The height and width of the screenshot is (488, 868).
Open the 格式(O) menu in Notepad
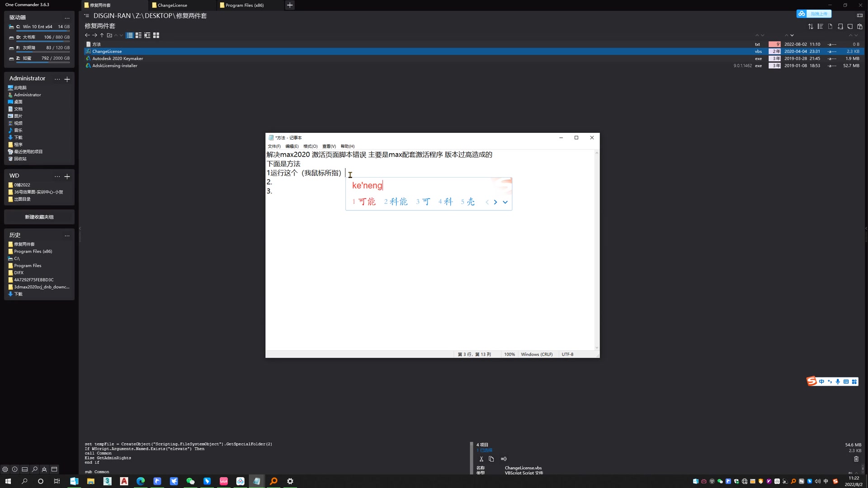click(x=310, y=146)
